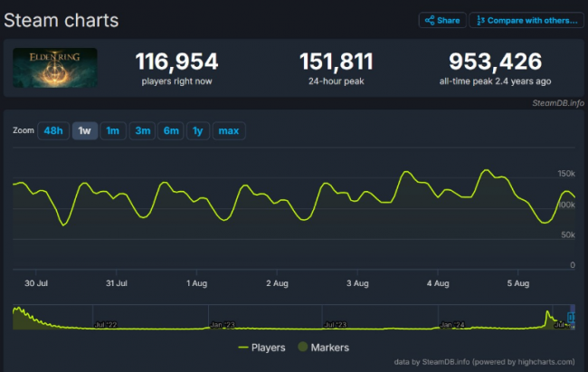
Task: Switch zoom to 1m
Action: (x=113, y=131)
